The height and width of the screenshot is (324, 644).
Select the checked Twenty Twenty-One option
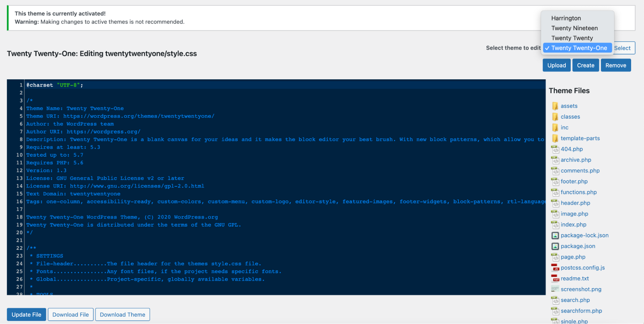point(579,48)
